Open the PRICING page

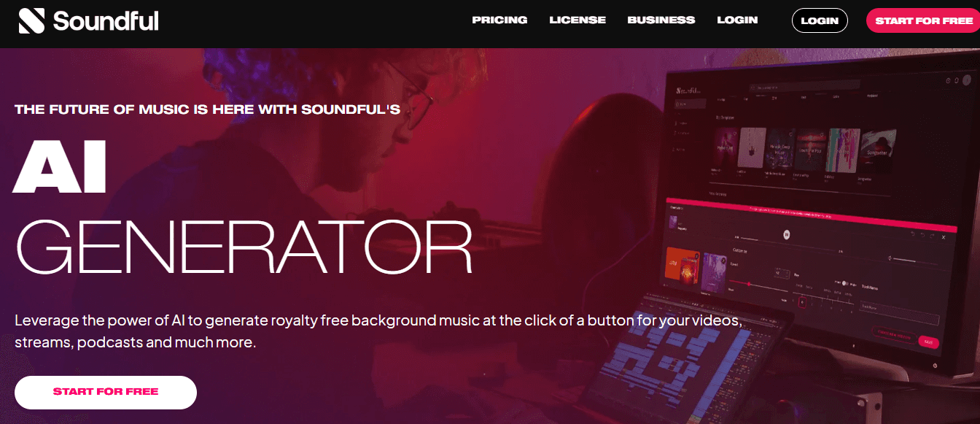point(499,20)
